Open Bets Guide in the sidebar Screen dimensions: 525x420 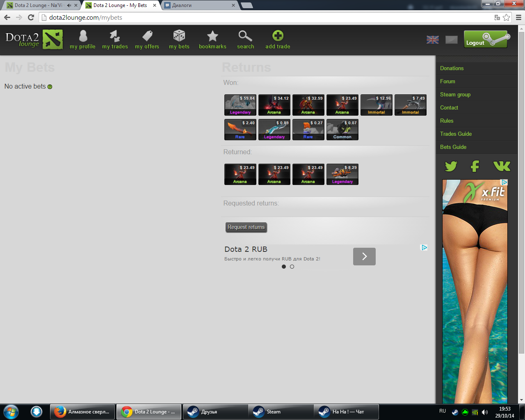coord(477,147)
